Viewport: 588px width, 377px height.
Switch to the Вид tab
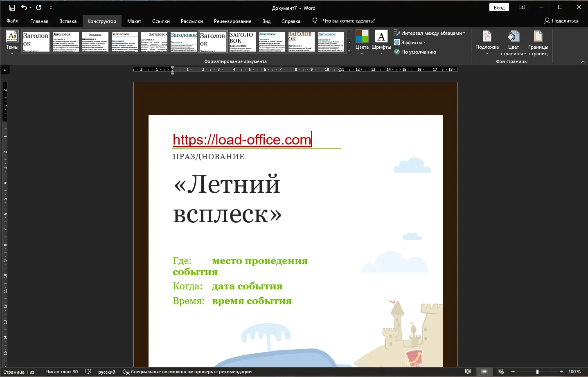tap(266, 21)
